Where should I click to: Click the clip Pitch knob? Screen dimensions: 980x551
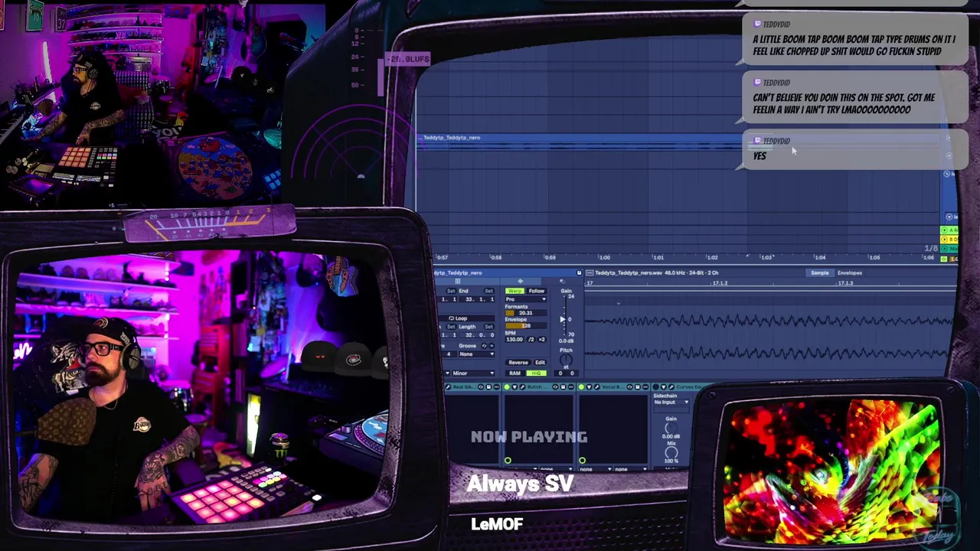tap(566, 360)
